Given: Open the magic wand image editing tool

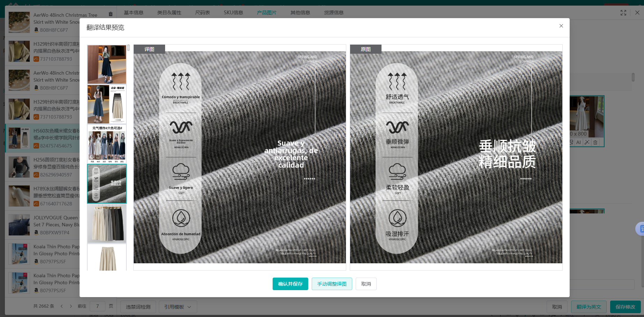Looking at the screenshot, I should pyautogui.click(x=587, y=142).
